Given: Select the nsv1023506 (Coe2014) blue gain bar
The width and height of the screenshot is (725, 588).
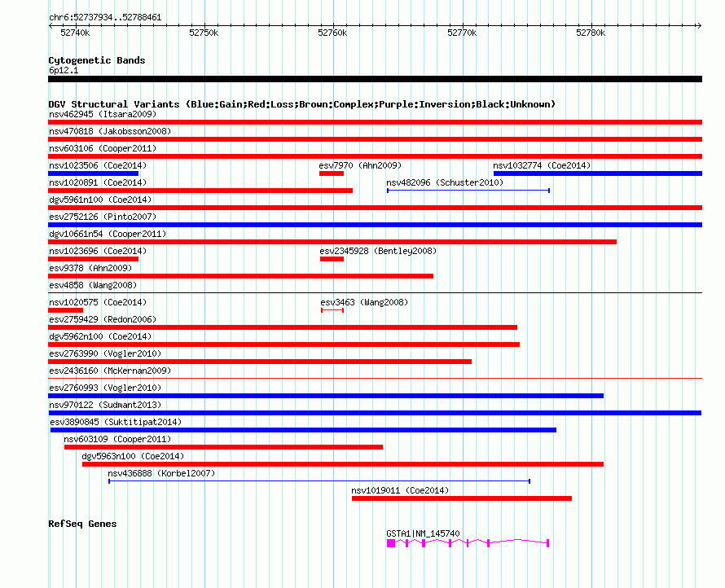Looking at the screenshot, I should coord(94,173).
